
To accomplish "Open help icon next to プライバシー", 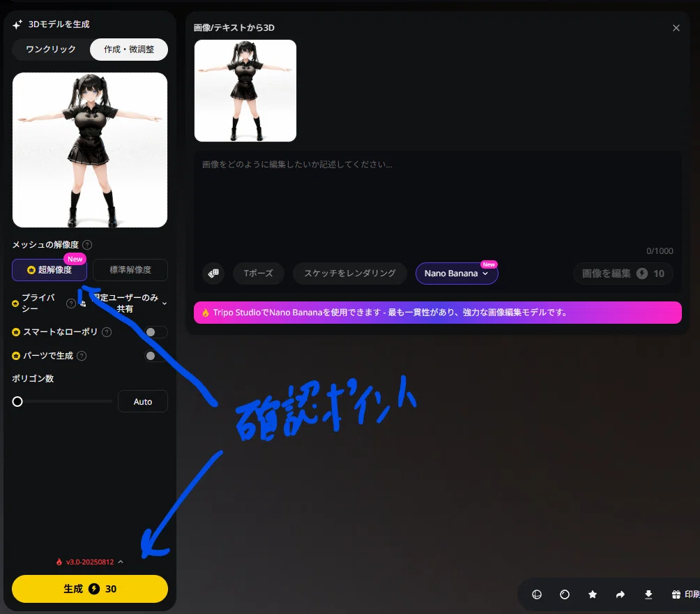I will (x=71, y=304).
